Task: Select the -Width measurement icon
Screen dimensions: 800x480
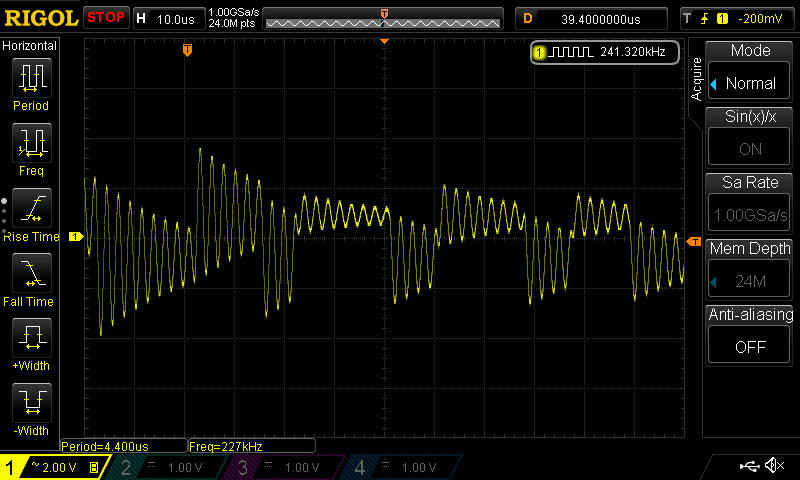Action: tap(32, 402)
